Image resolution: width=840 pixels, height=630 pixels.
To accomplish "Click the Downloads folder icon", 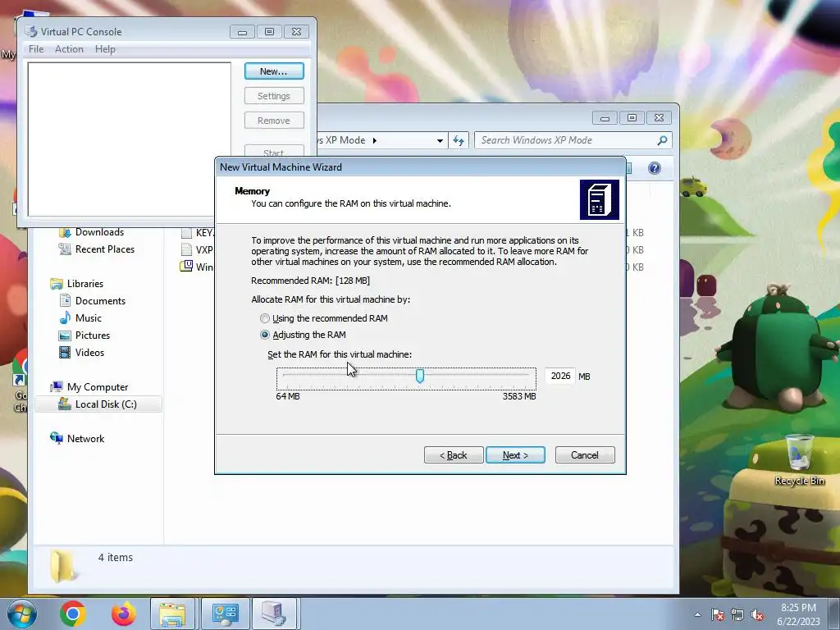I will click(65, 232).
